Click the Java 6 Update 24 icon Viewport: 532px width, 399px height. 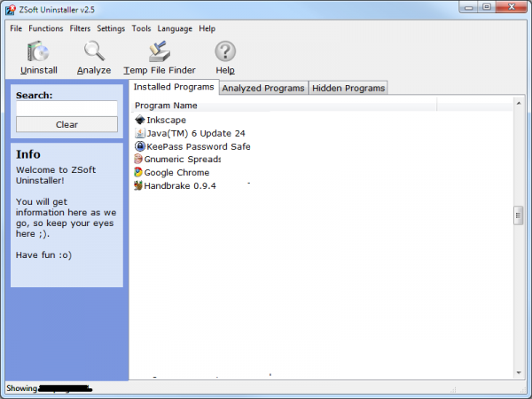click(x=139, y=133)
